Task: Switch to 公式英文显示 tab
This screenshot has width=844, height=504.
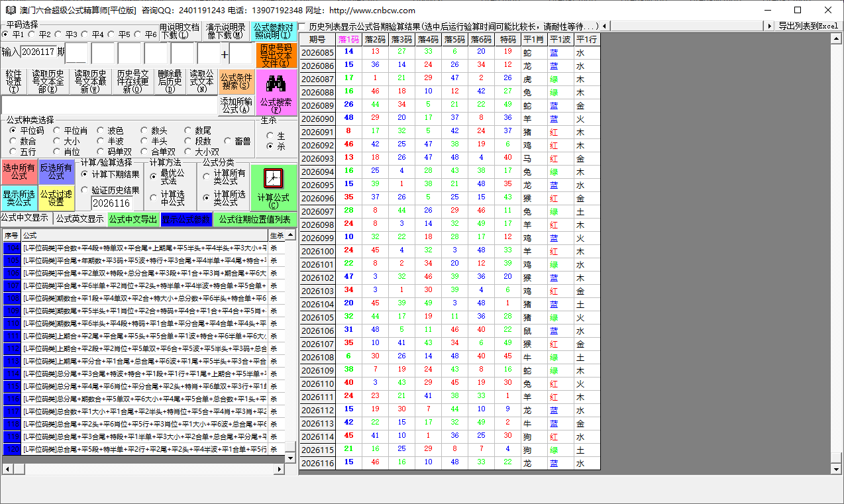Action: click(79, 219)
